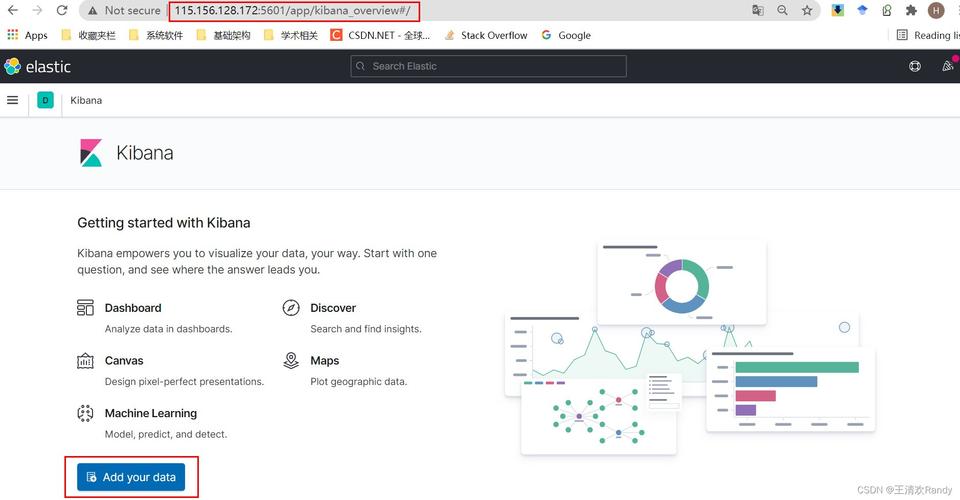Open the 收藏夹栏 bookmark folder
The image size is (960, 500).
click(89, 35)
